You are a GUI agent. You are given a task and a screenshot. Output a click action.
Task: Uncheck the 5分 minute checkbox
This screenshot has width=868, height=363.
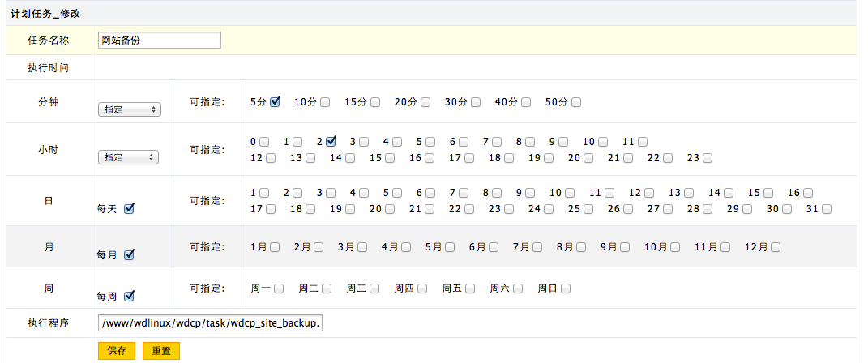(x=275, y=102)
